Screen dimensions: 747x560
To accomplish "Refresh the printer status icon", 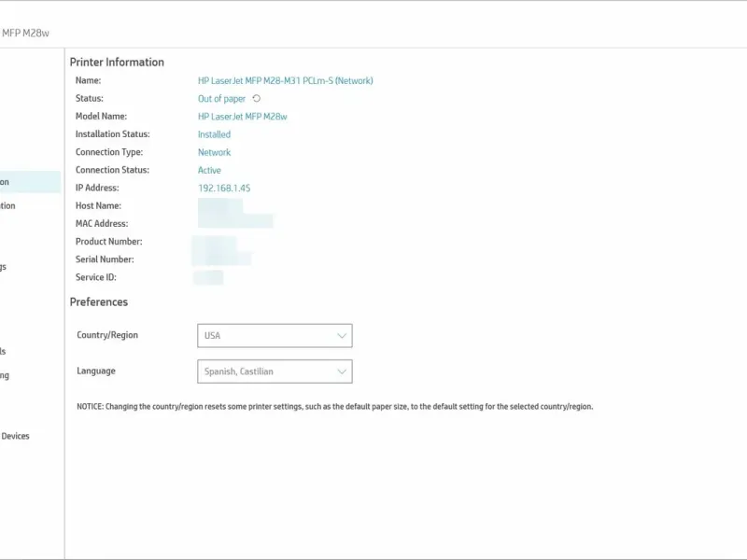I will (x=256, y=99).
